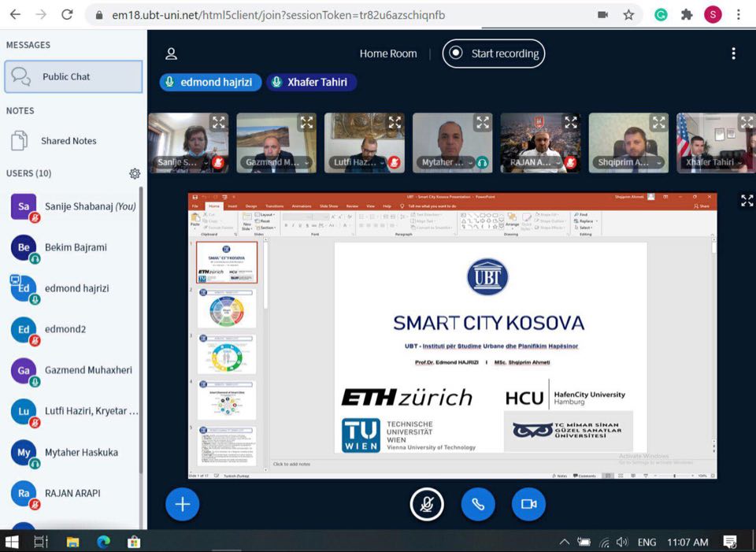Select Xhafer Tahiri talking indicator
756x552 pixels.
click(x=312, y=82)
